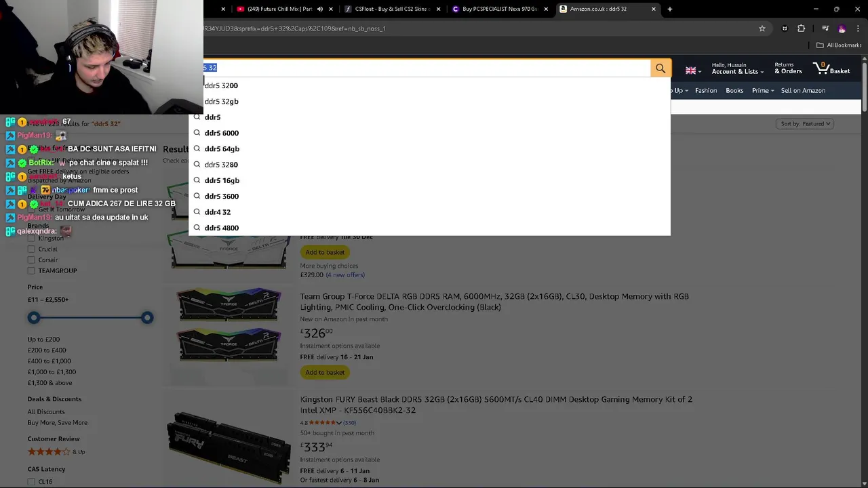This screenshot has width=868, height=488.
Task: Open the basket cart icon
Action: point(831,68)
